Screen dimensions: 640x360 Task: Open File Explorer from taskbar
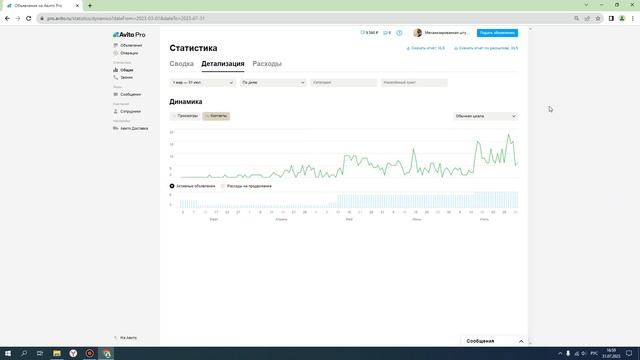click(x=57, y=353)
